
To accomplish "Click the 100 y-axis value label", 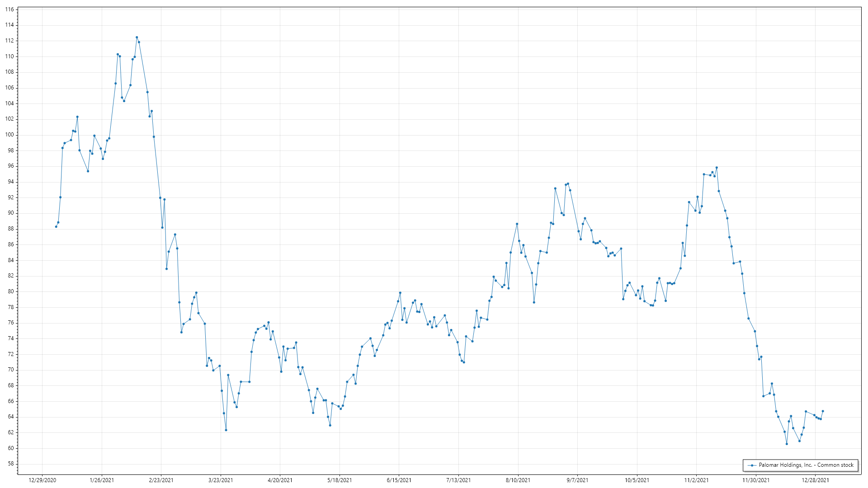I will (x=9, y=135).
